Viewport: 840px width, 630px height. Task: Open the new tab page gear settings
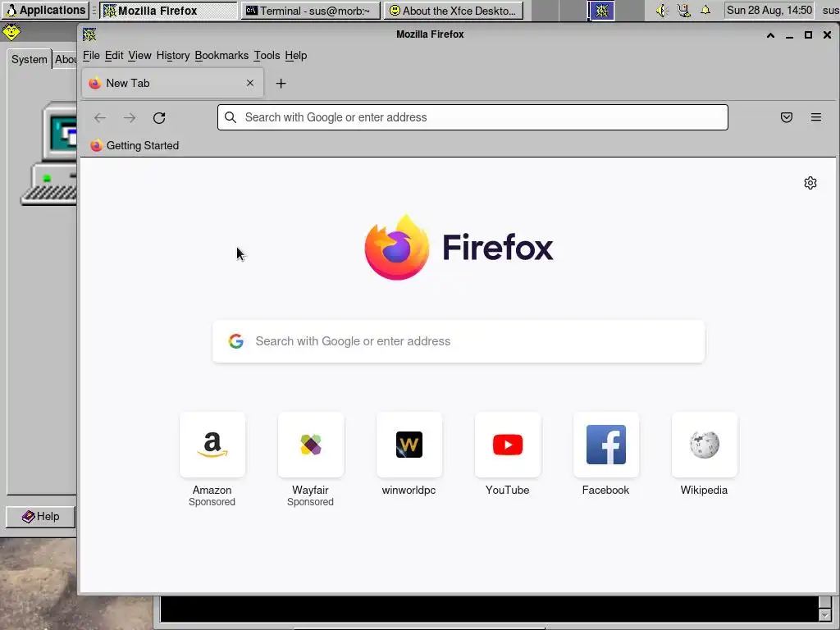810,183
